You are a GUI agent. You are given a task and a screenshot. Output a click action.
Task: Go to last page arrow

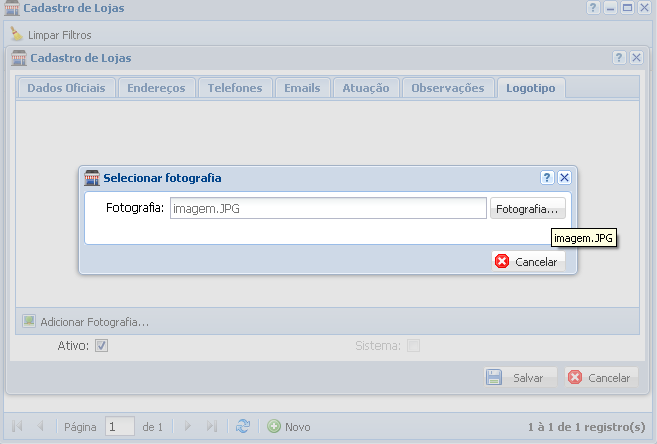(211, 426)
